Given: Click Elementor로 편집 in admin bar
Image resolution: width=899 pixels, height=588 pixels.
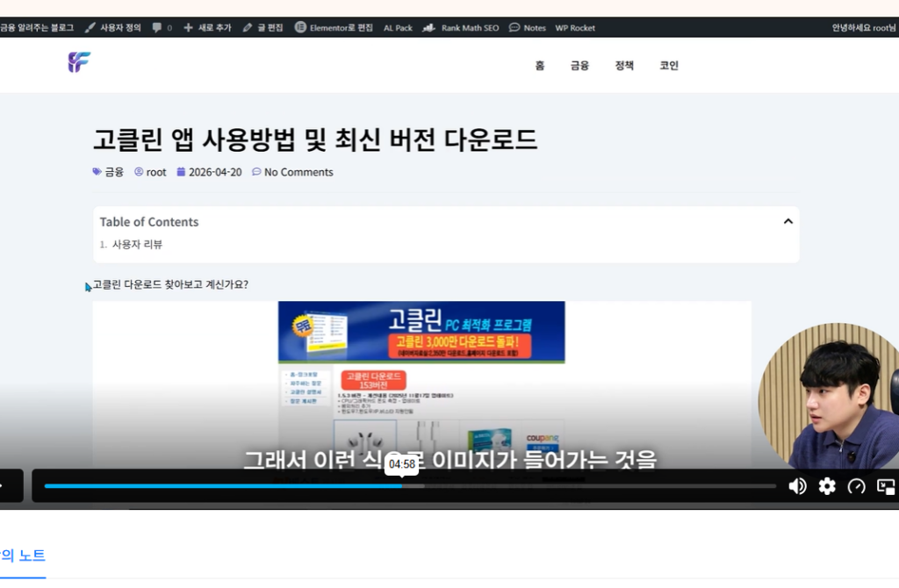Looking at the screenshot, I should tap(334, 27).
